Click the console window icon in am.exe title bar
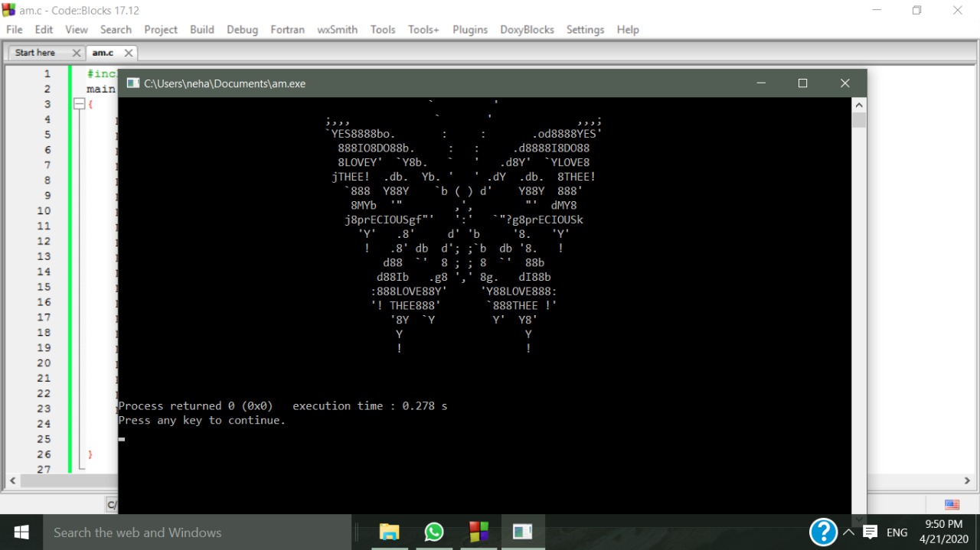The height and width of the screenshot is (550, 980). pos(132,83)
